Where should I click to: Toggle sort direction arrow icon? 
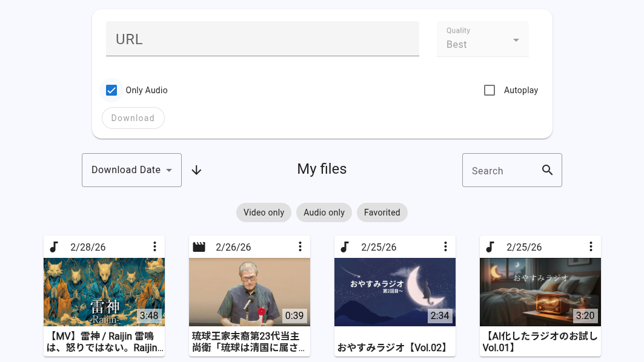tap(196, 170)
